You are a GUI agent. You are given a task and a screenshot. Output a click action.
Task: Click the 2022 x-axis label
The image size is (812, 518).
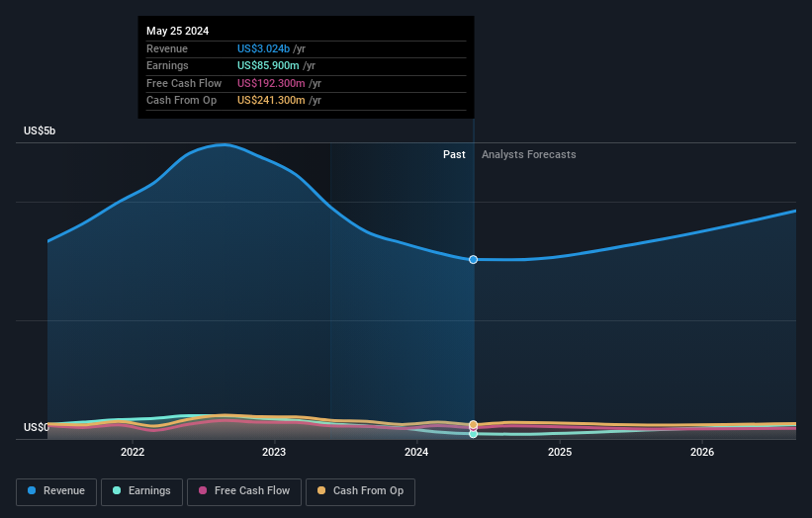coord(133,452)
